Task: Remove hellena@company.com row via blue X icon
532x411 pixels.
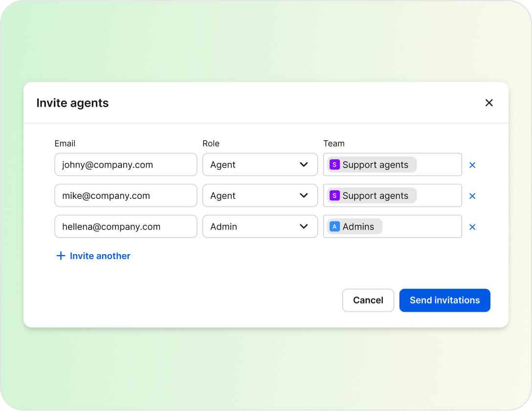Action: pos(472,227)
